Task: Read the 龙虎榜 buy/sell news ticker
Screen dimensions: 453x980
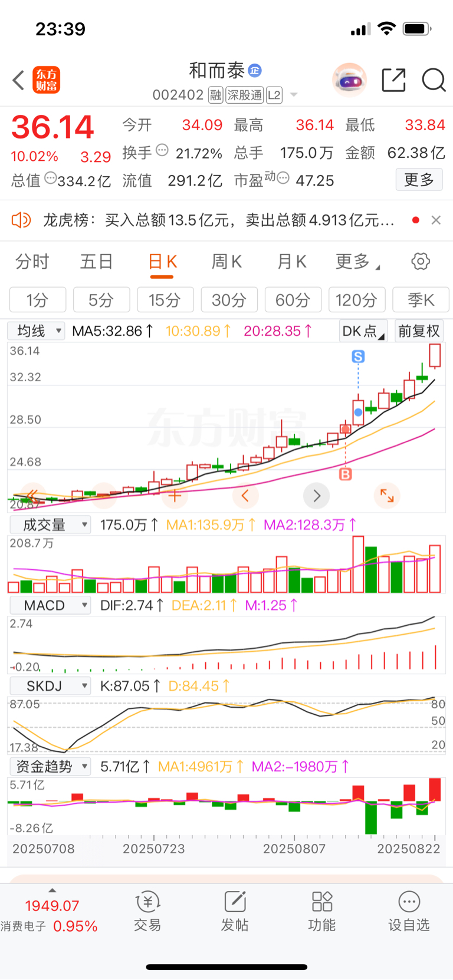Action: pyautogui.click(x=219, y=220)
